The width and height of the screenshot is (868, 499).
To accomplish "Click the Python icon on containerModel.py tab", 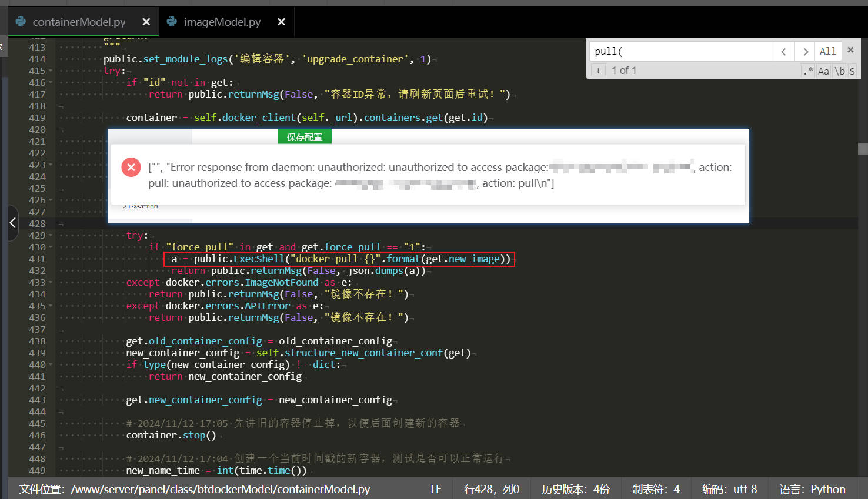I will [x=21, y=21].
